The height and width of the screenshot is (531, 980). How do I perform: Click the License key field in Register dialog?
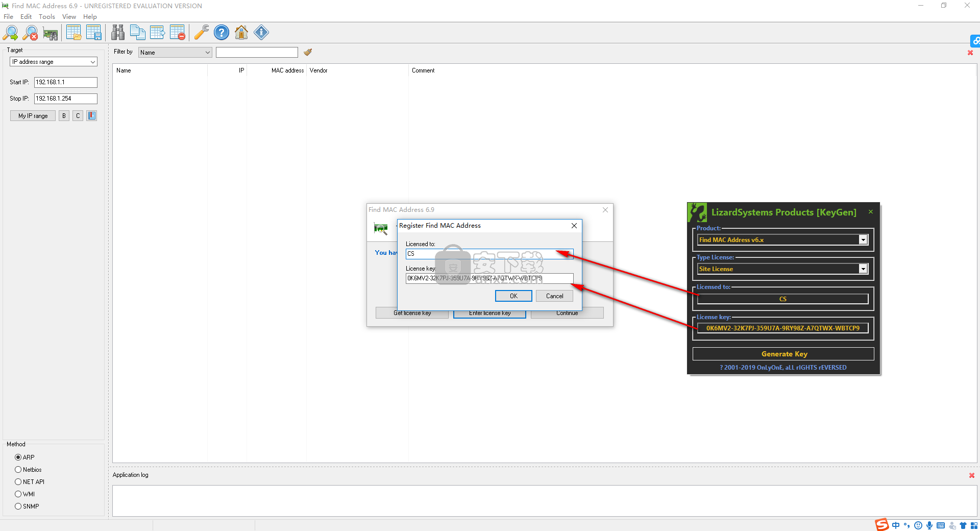[489, 278]
